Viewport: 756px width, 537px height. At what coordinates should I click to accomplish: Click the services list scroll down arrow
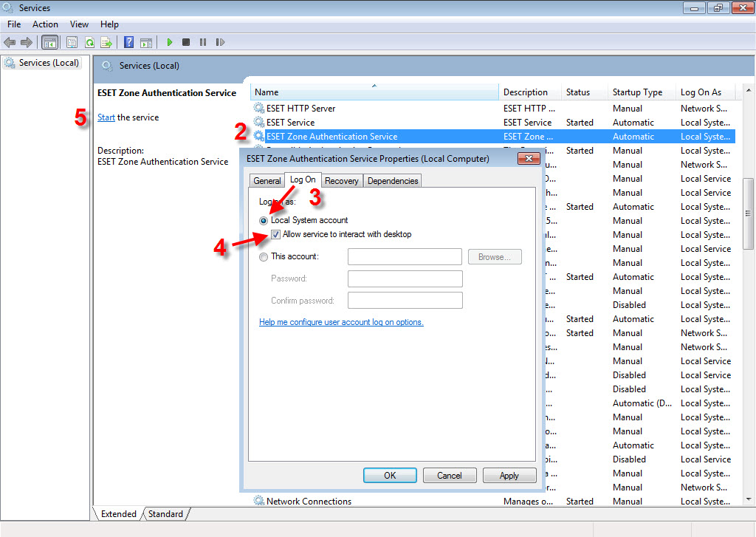749,500
